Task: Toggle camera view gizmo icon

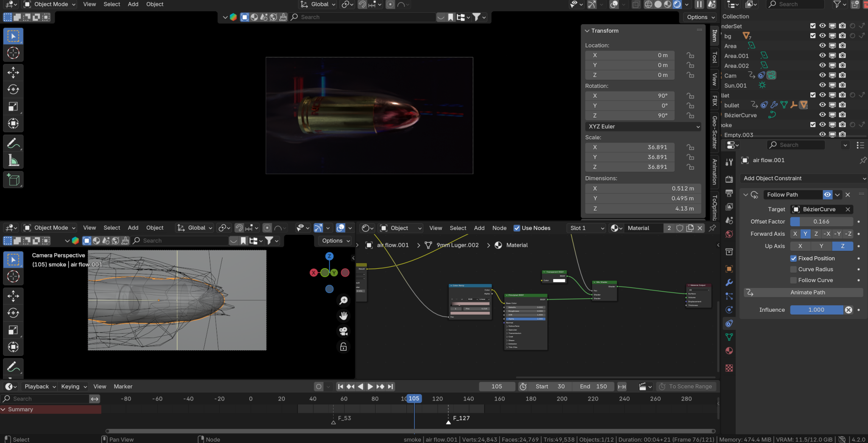Action: [x=343, y=331]
